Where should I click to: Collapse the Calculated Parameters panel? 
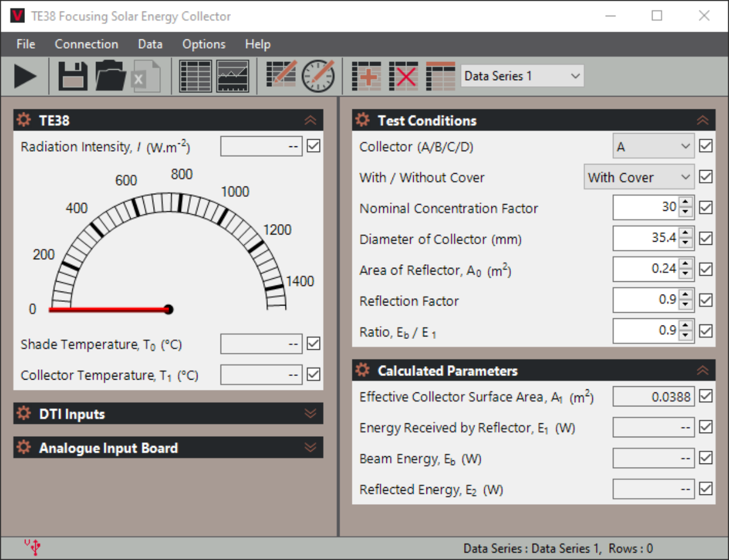click(702, 370)
